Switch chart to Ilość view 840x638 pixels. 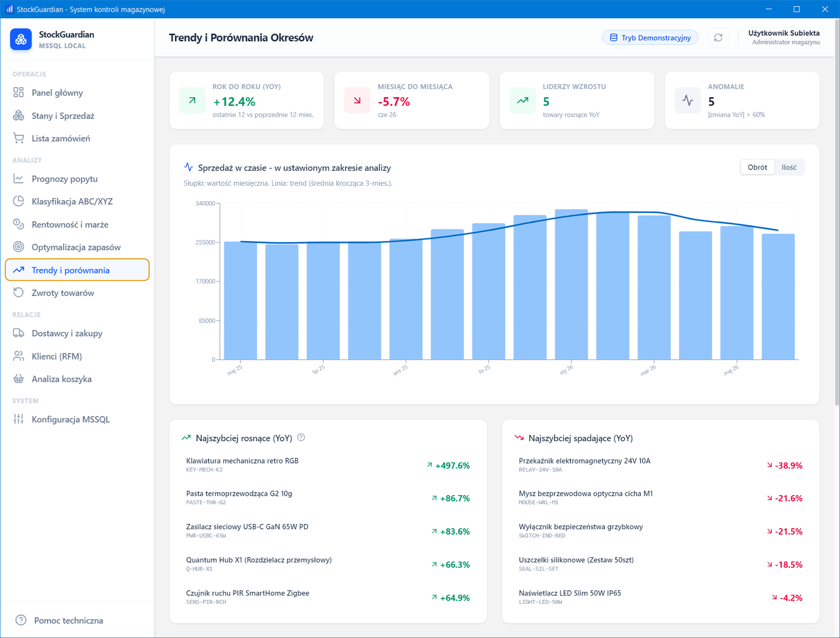click(x=789, y=168)
